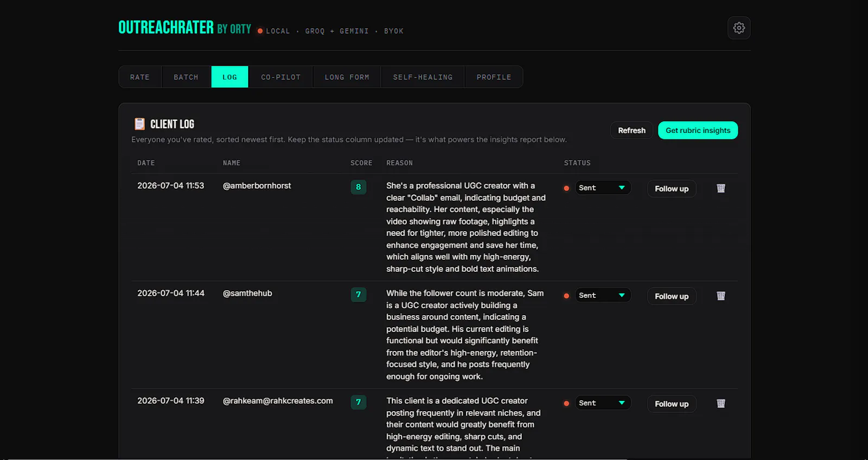Viewport: 868px width, 460px height.
Task: Click the score badge 7 for @rahkeam@rahkcreates.com
Action: pos(358,402)
